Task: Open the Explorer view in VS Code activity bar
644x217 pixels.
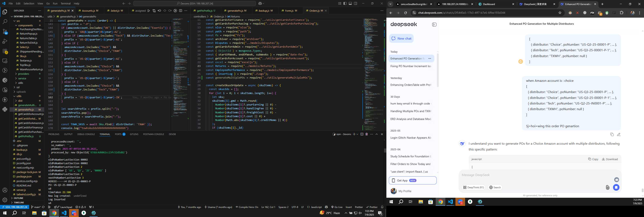Action: click(x=5, y=12)
